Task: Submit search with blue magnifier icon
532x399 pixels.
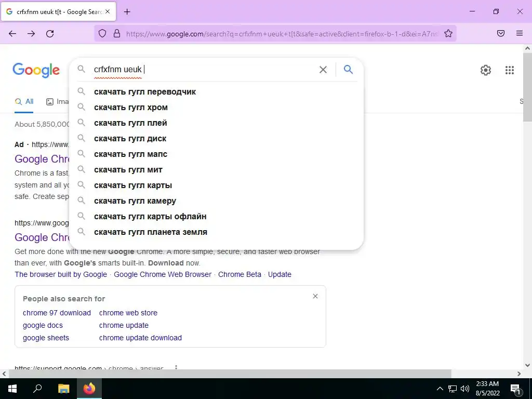Action: click(x=348, y=70)
